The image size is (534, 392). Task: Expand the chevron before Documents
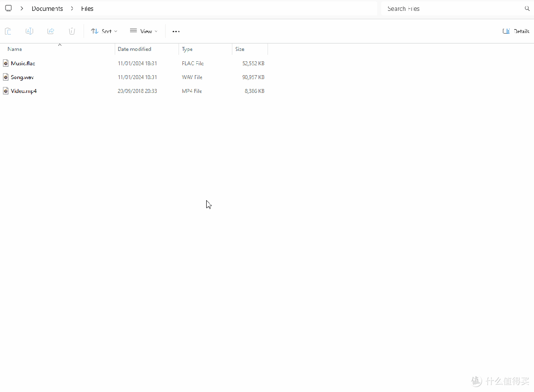tap(22, 8)
